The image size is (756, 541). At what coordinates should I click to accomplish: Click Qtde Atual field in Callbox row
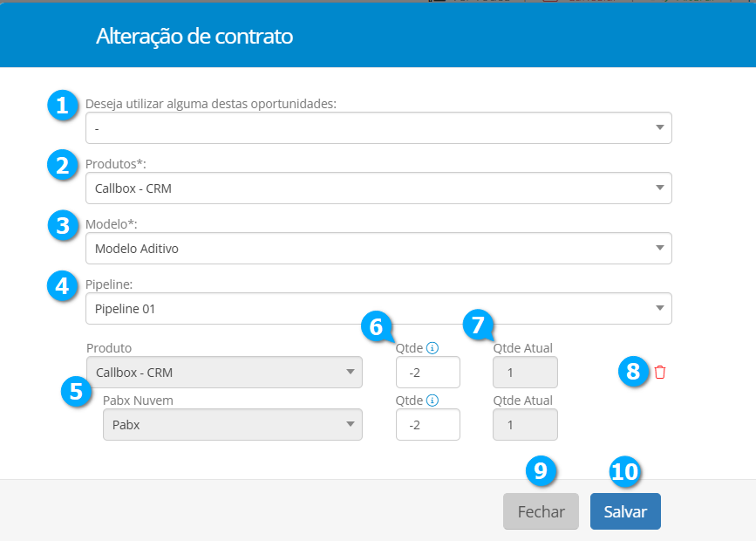tap(525, 373)
